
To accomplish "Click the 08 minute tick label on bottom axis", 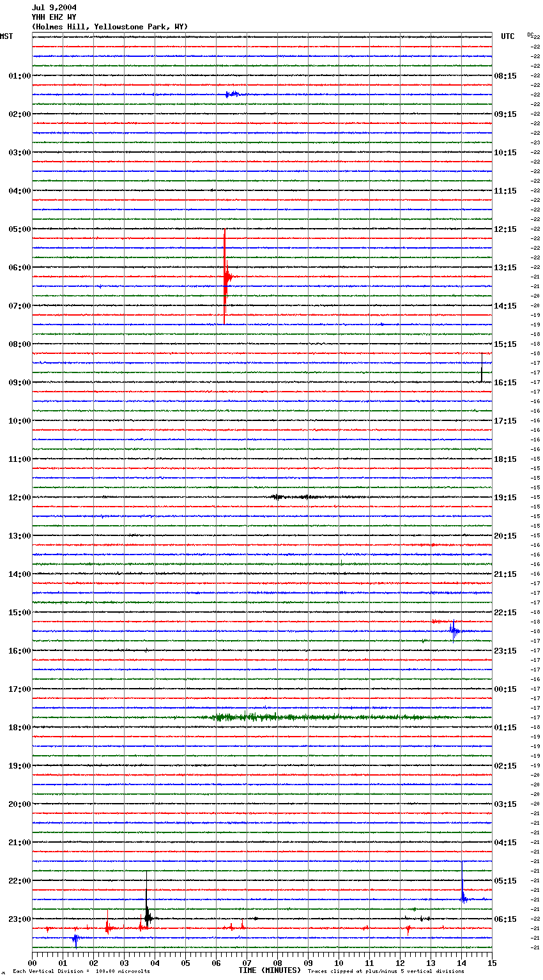I will (x=277, y=963).
